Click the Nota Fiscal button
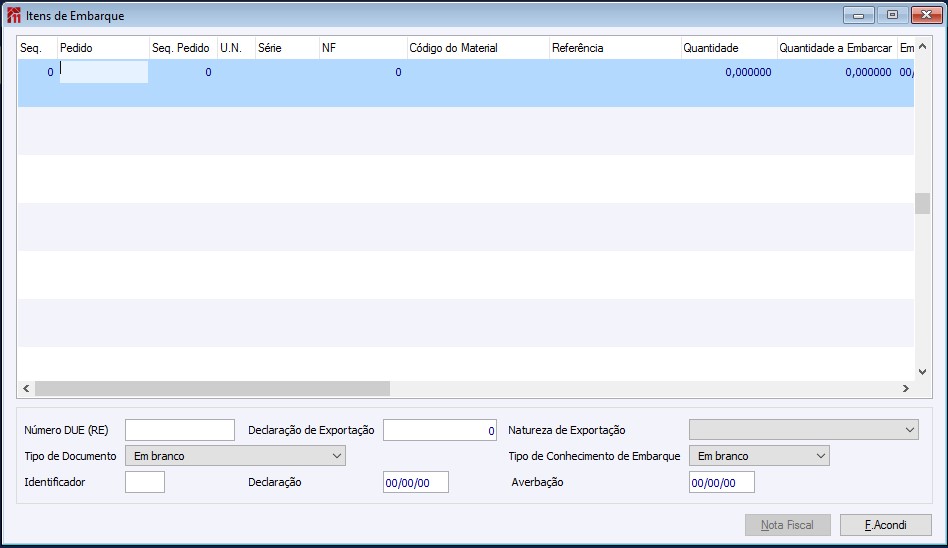The width and height of the screenshot is (948, 548). pos(787,525)
